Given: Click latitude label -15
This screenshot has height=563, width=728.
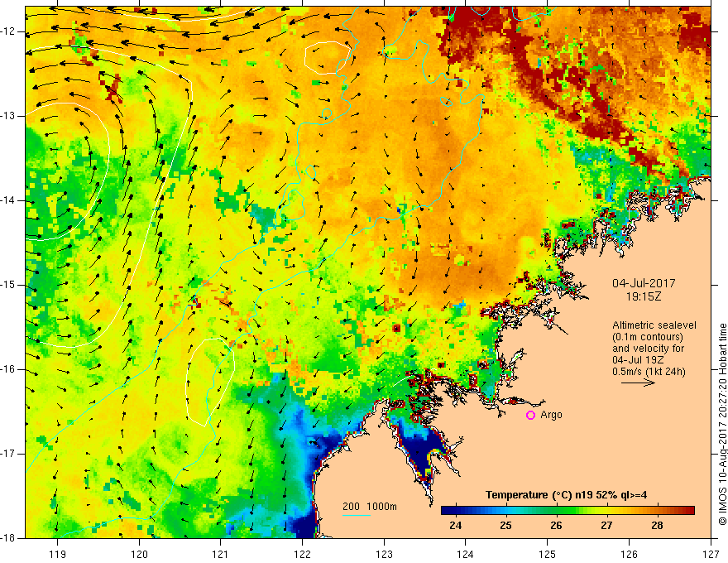Looking at the screenshot, I should 8,285.
